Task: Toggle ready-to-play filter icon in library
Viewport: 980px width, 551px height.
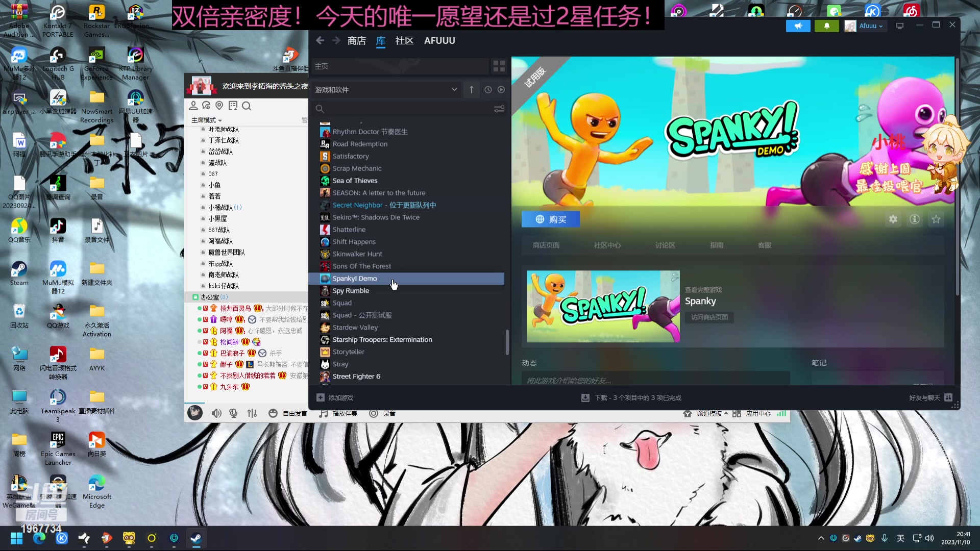Action: (501, 90)
